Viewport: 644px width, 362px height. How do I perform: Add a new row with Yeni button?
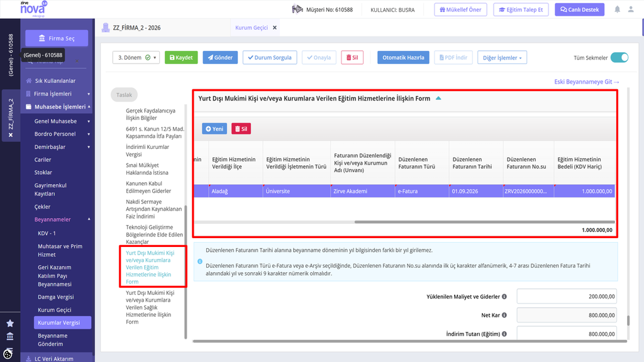point(214,129)
